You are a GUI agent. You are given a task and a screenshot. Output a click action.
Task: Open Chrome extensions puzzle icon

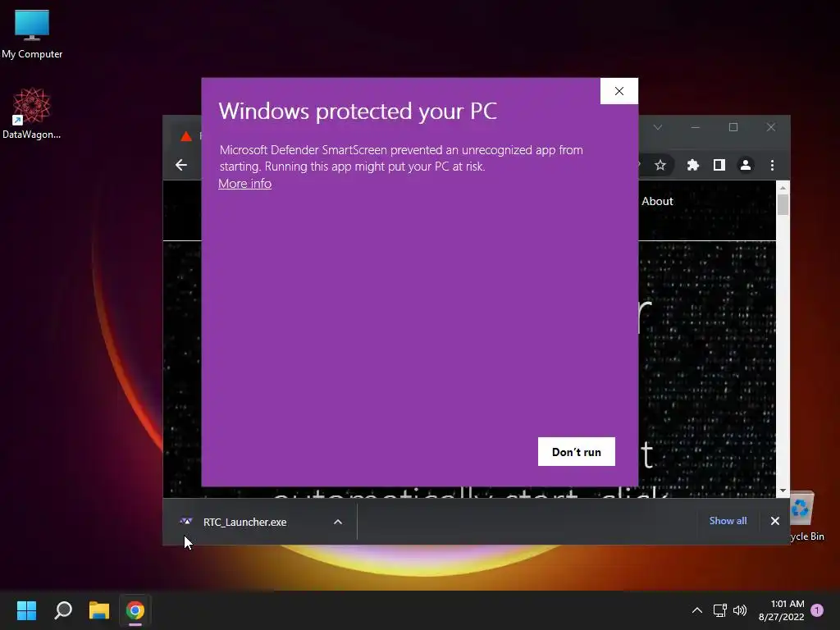point(692,165)
